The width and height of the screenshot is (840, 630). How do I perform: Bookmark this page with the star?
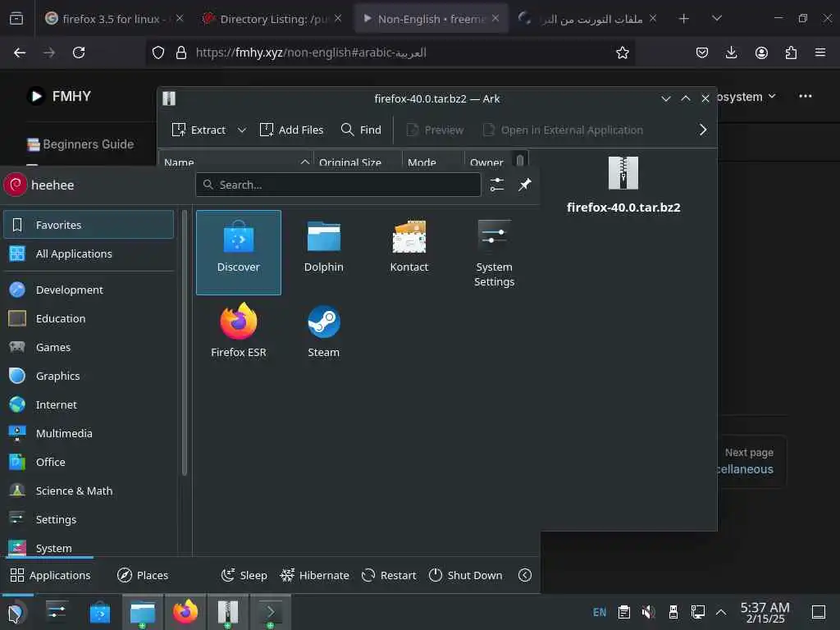pyautogui.click(x=622, y=52)
